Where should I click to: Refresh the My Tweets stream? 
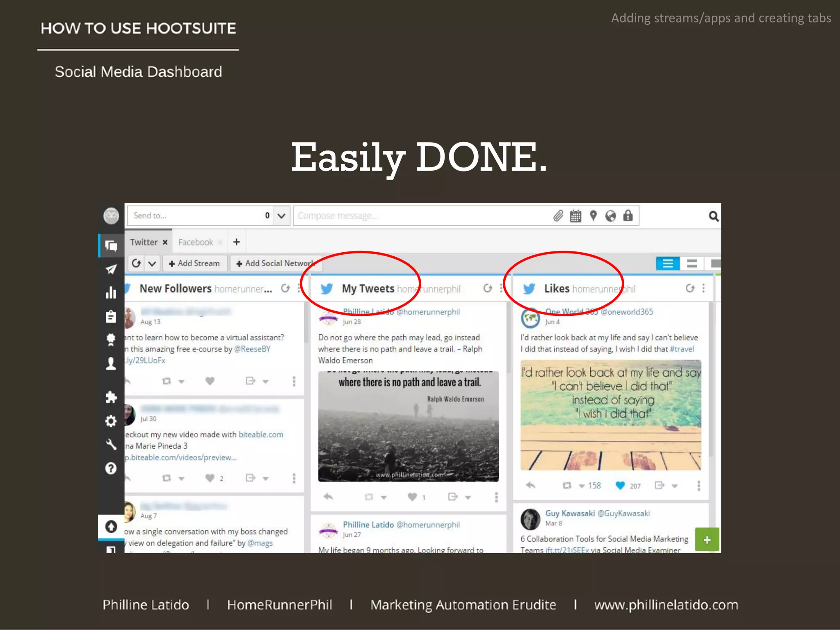488,288
